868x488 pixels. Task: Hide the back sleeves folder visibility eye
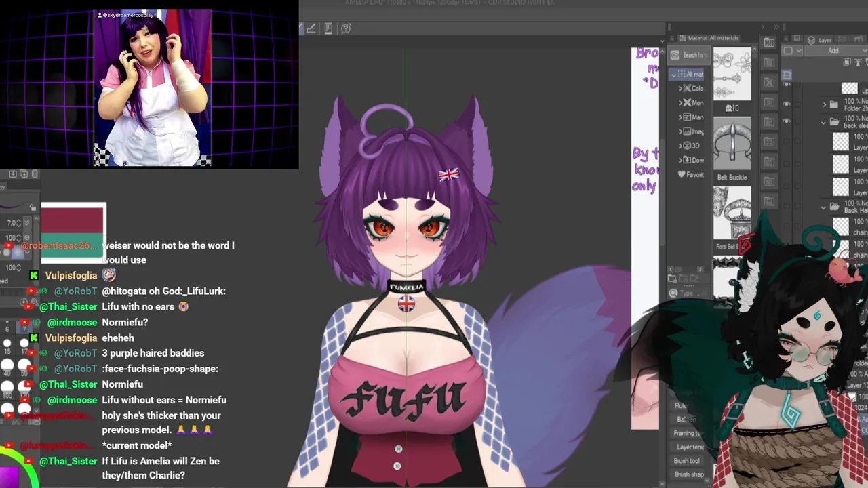[x=786, y=122]
